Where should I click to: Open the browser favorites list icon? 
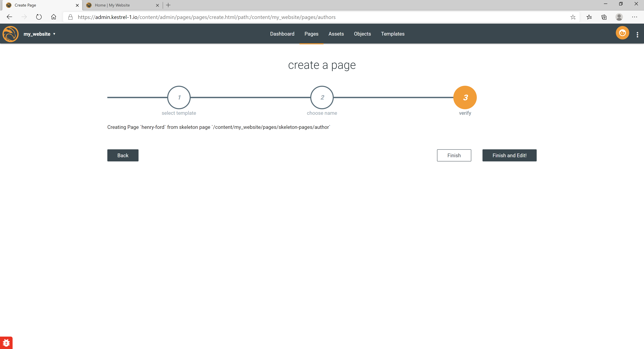[589, 17]
